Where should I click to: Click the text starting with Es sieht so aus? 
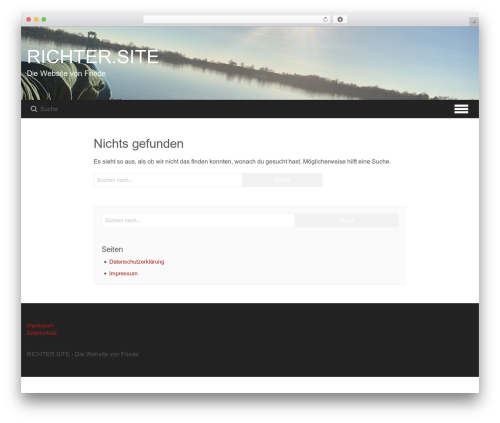point(242,161)
